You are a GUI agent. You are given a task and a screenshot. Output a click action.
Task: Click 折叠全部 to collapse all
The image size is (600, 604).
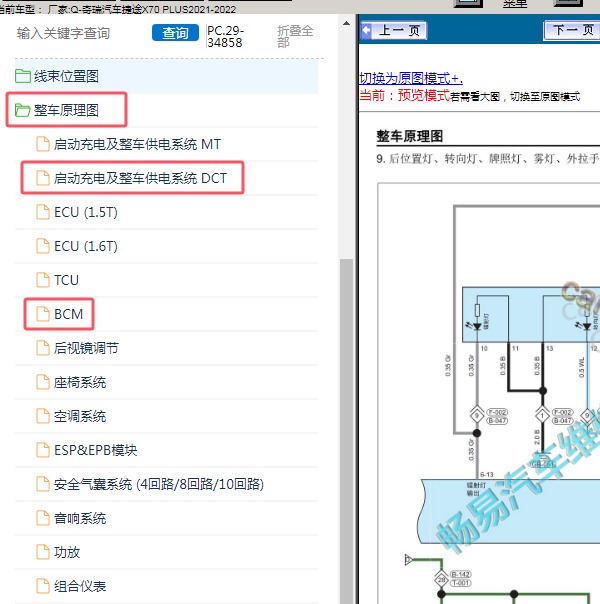(295, 37)
